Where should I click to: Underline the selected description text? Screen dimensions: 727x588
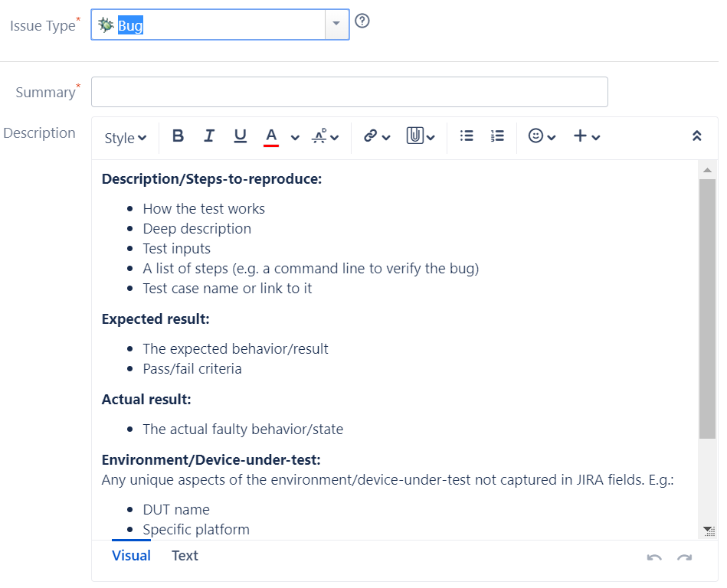pos(241,136)
